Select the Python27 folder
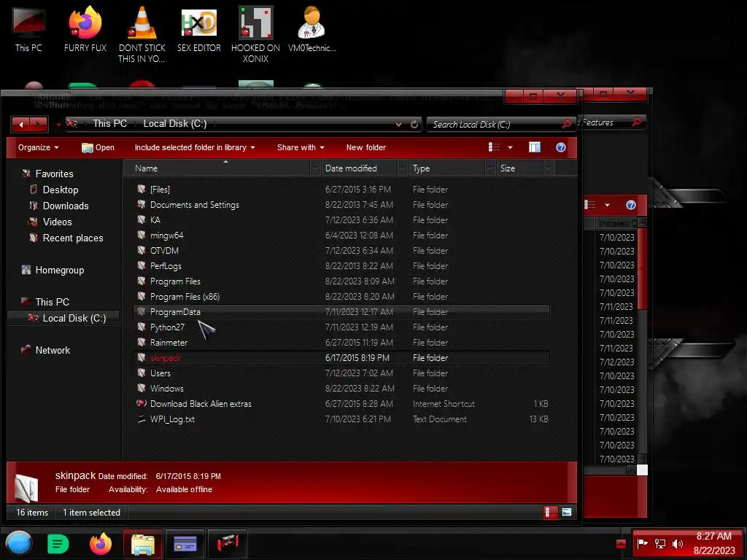This screenshot has height=560, width=747. (341, 327)
